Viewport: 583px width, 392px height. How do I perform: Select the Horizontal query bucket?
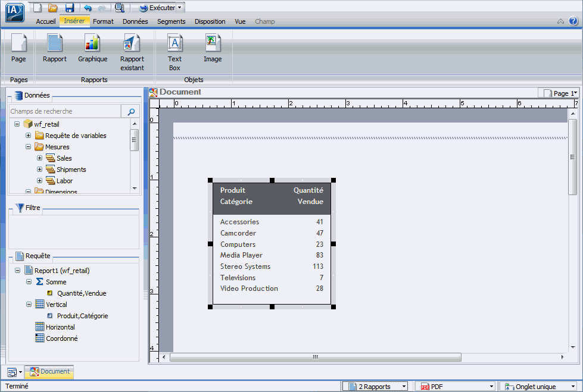click(x=60, y=327)
